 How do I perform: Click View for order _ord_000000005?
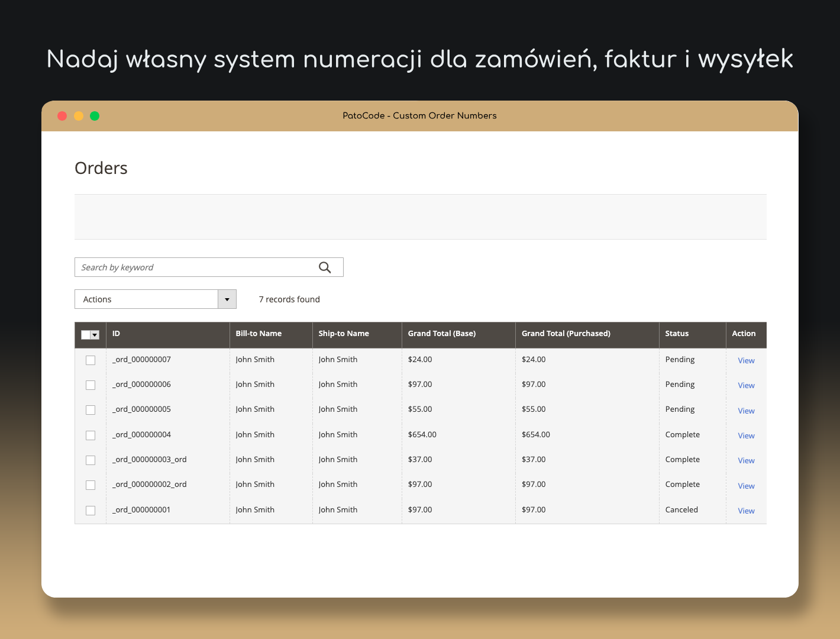[746, 411]
